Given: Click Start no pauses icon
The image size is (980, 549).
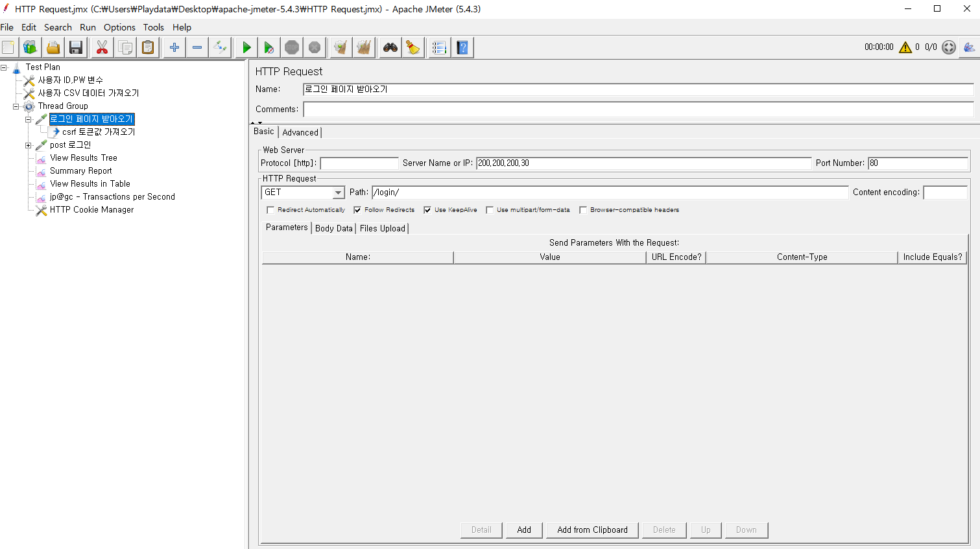Looking at the screenshot, I should click(269, 47).
